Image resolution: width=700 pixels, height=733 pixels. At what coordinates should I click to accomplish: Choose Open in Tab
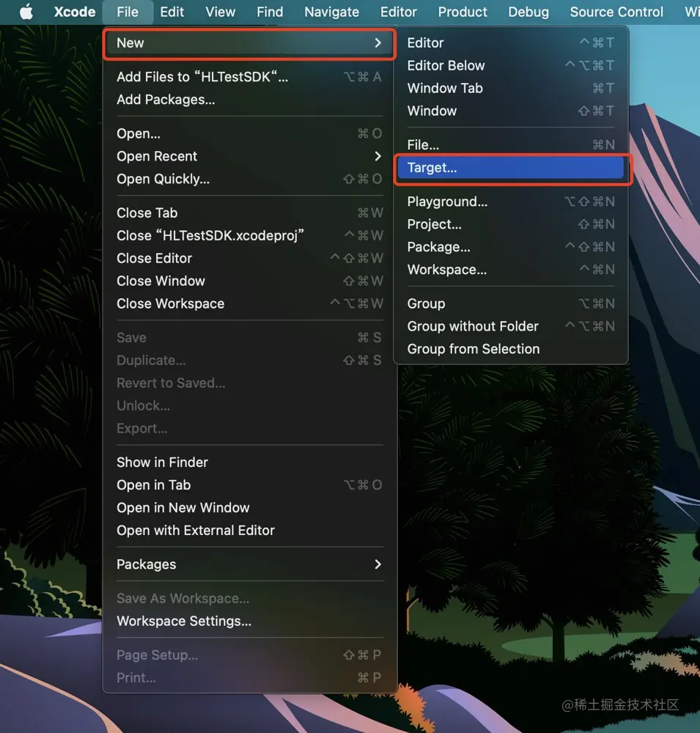click(249, 485)
